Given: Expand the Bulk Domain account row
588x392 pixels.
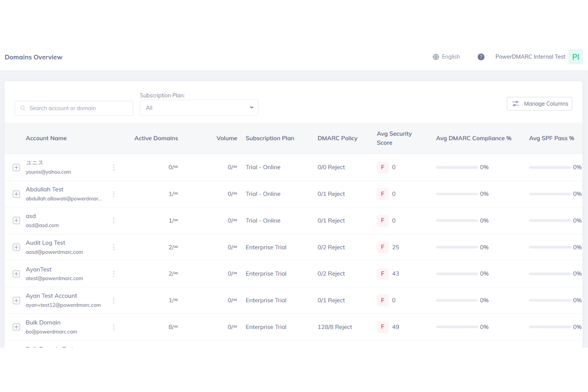Looking at the screenshot, I should (16, 327).
